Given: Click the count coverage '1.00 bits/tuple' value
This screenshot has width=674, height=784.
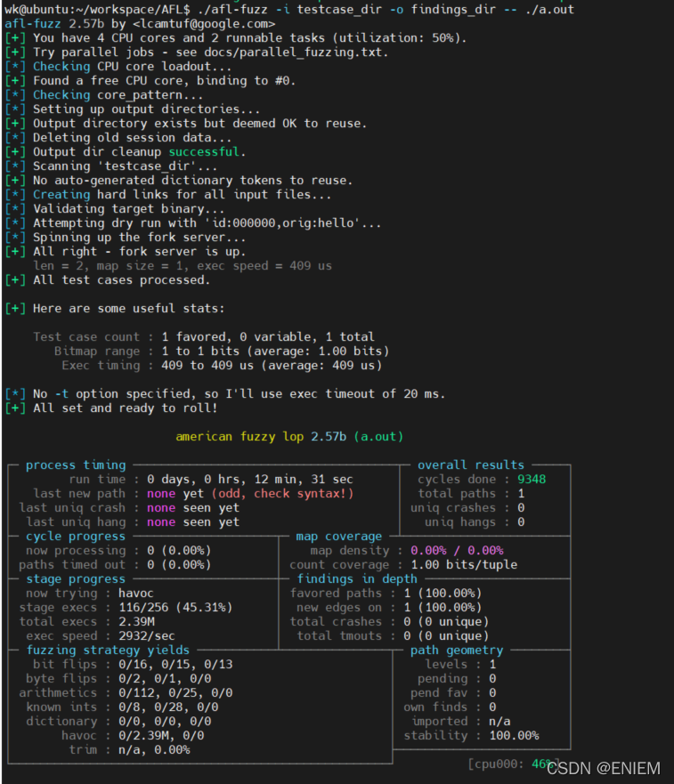Looking at the screenshot, I should click(x=464, y=564).
